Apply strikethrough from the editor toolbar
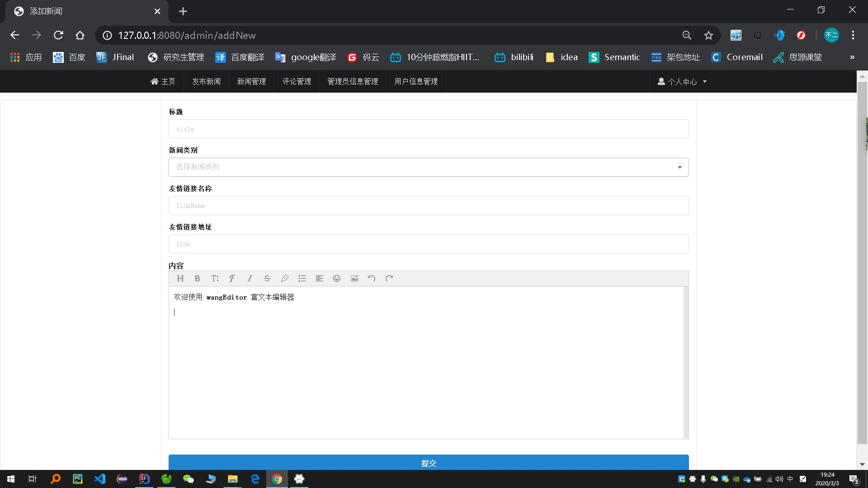The image size is (868, 488). pos(267,278)
